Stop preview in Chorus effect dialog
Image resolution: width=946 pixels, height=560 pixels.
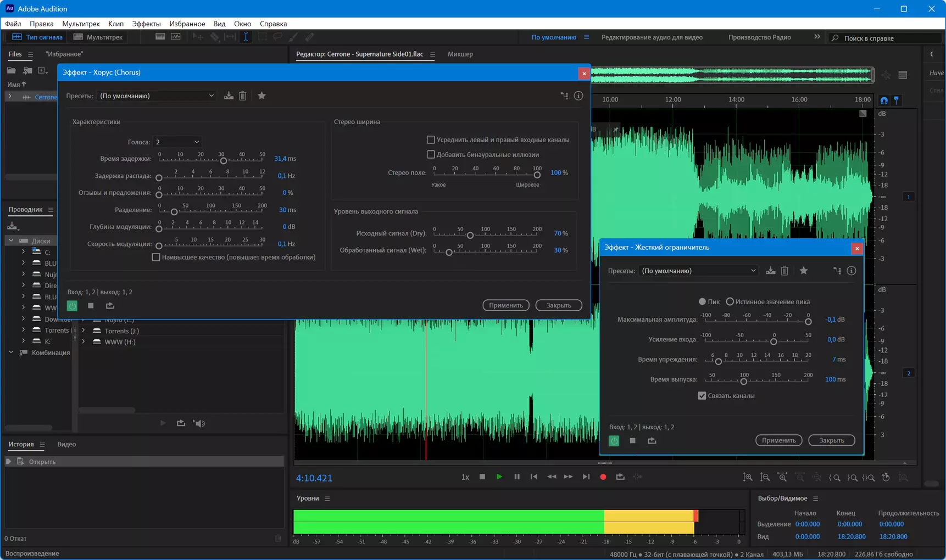coord(91,306)
